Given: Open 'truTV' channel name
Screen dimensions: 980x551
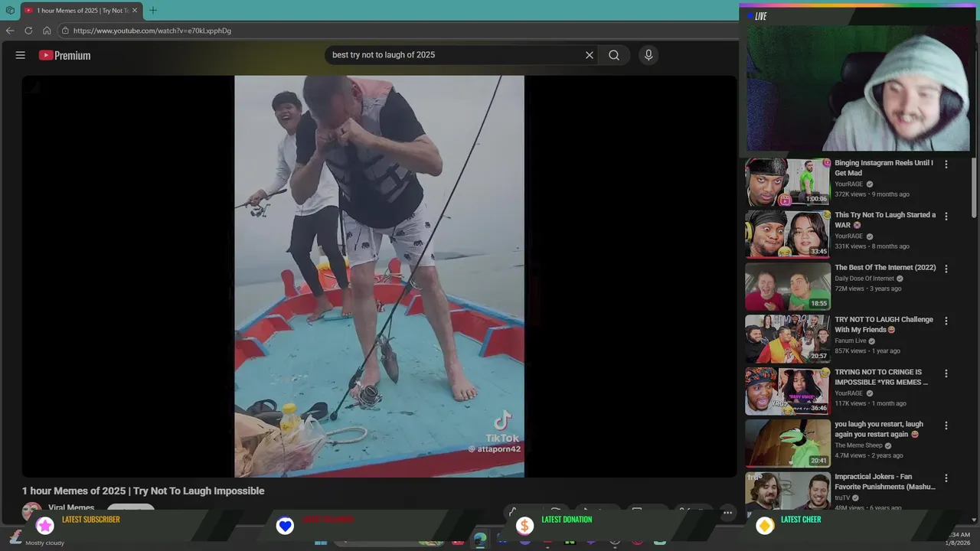Looking at the screenshot, I should point(842,498).
